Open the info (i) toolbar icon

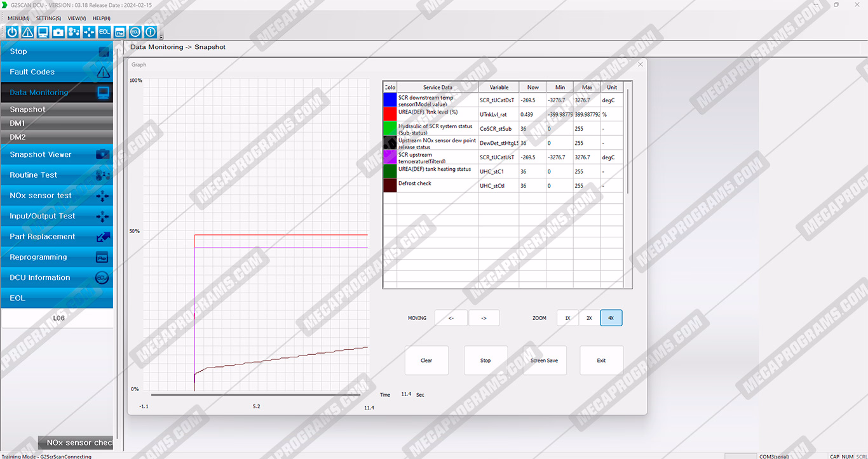coord(151,32)
